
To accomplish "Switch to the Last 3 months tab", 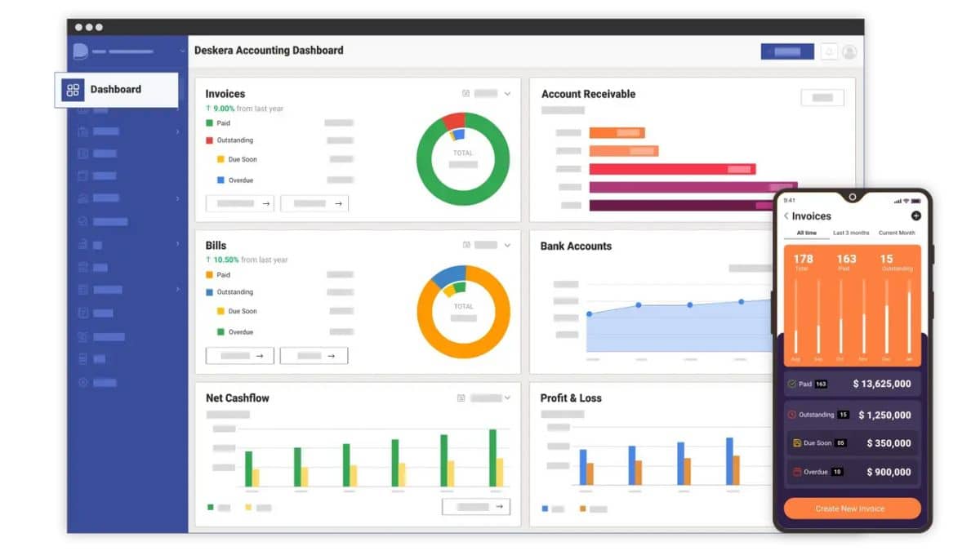I will point(851,233).
